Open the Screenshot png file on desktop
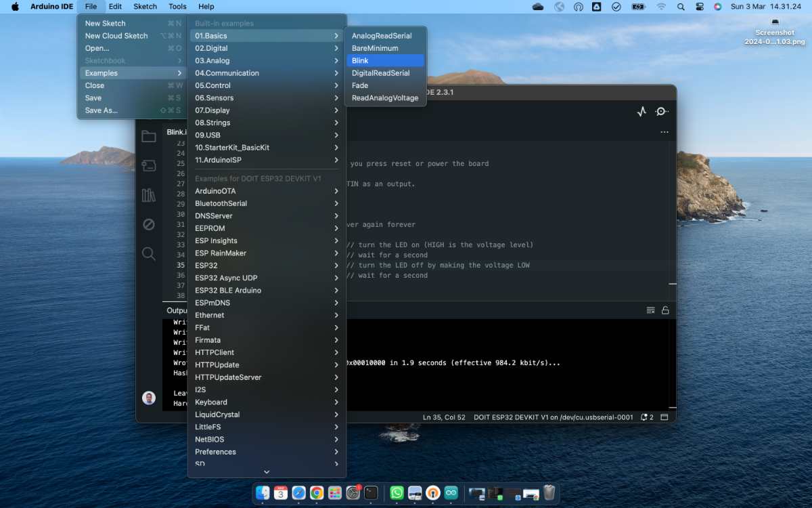812x508 pixels. point(775,32)
